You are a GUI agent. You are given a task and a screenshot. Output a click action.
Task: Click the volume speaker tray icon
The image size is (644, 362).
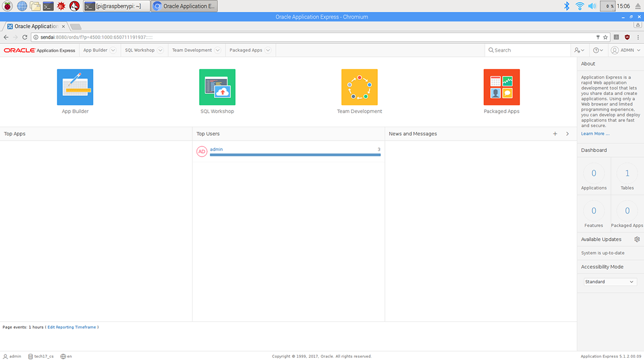click(x=592, y=6)
